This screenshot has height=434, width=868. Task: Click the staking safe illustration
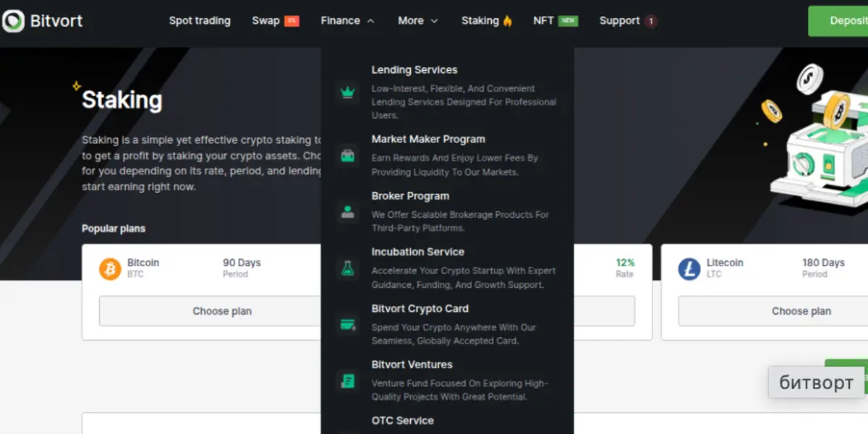point(817,137)
